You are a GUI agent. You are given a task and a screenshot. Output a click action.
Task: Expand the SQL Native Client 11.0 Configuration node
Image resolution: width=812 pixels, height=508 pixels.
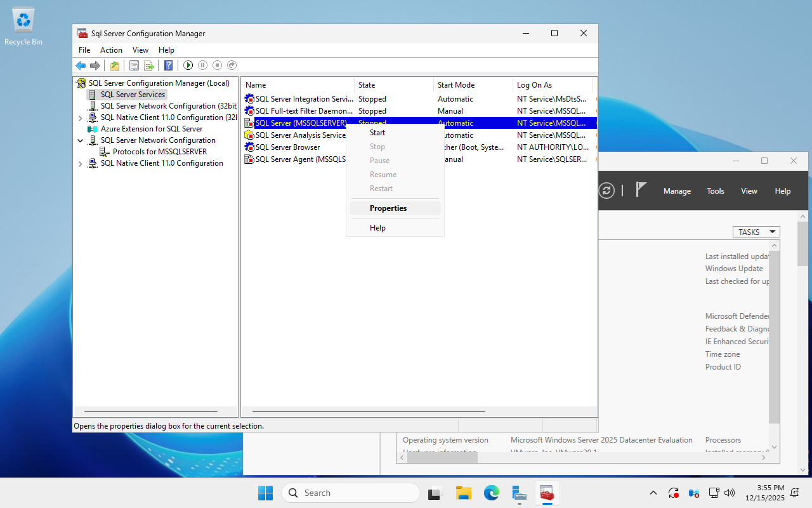80,163
